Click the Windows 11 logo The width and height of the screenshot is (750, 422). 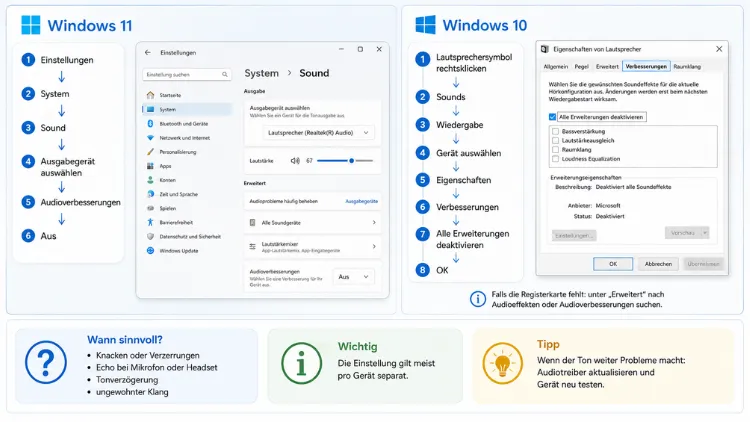point(31,25)
